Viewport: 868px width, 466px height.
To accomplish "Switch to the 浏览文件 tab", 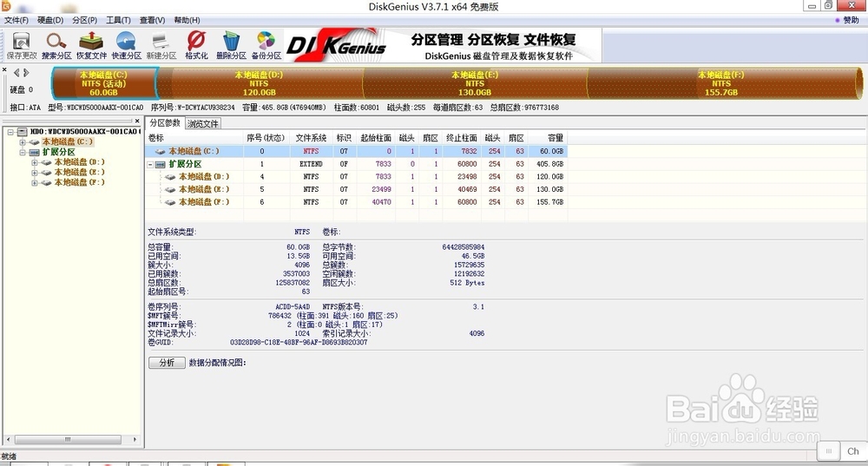I will (x=202, y=123).
